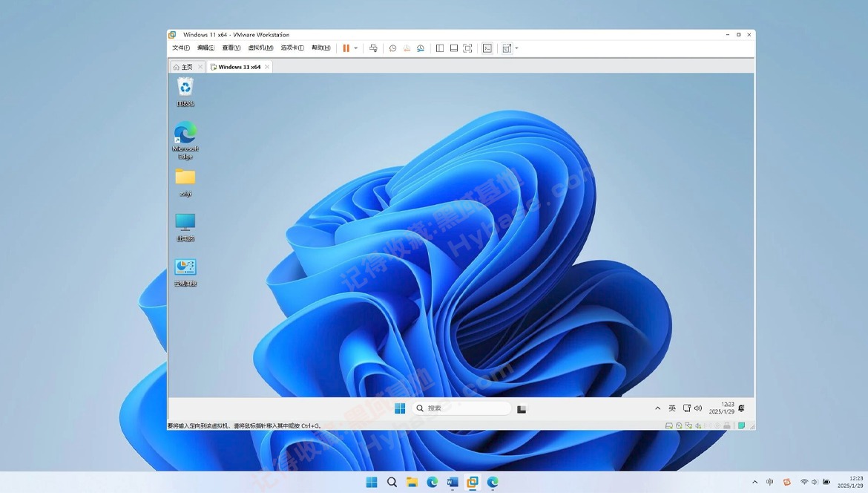The width and height of the screenshot is (868, 493).
Task: Open the power options dropdown arrow beside pause
Action: (356, 48)
